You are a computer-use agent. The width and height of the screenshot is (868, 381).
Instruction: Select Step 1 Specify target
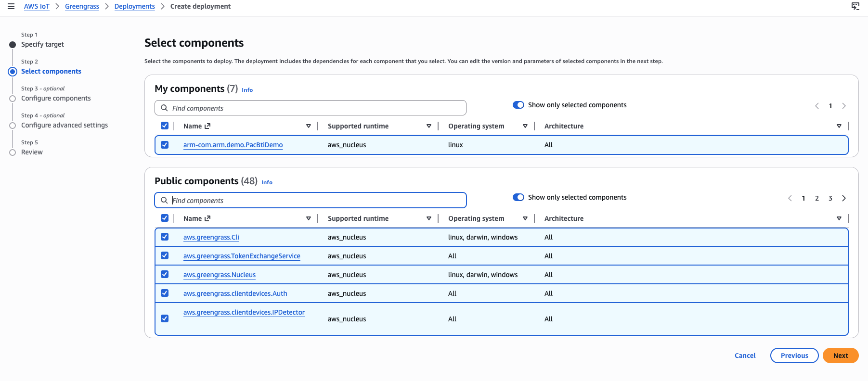[x=42, y=44]
